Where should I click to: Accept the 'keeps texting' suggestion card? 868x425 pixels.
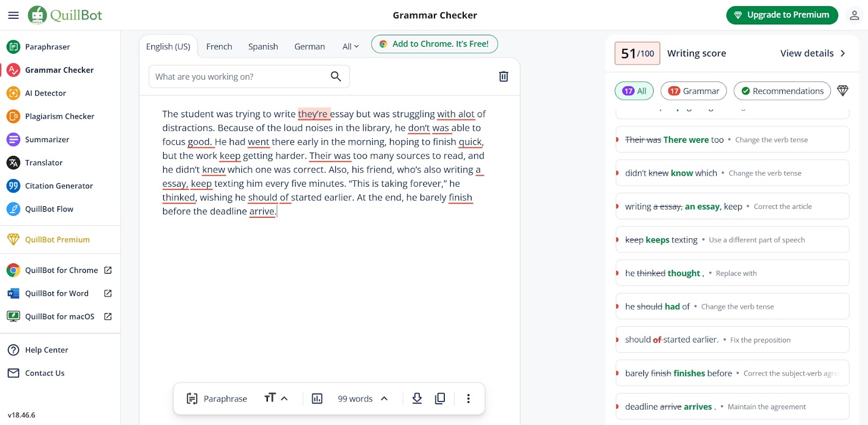[732, 240]
